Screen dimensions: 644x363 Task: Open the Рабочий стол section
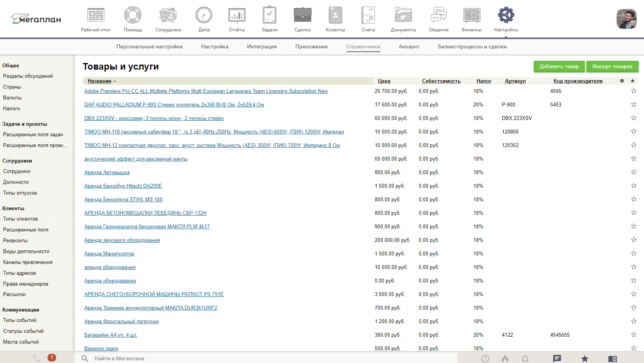coord(95,19)
